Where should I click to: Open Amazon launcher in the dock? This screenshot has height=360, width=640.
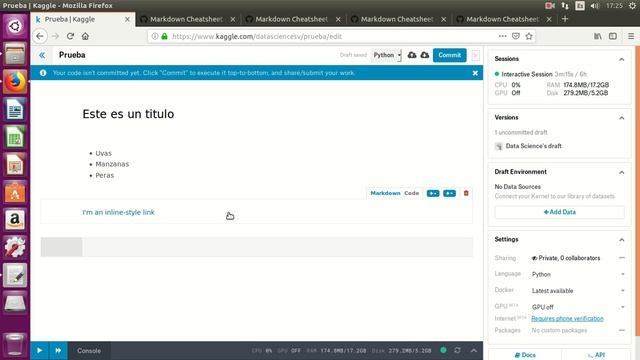[15, 220]
